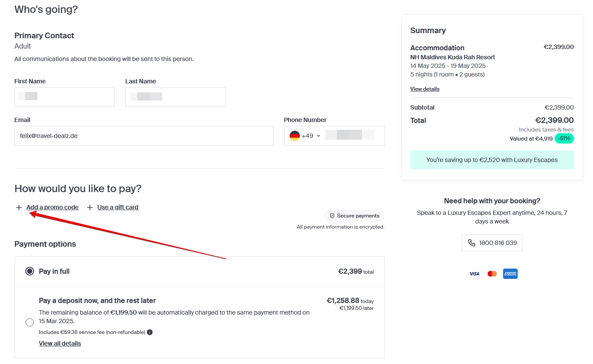Image resolution: width=593 pixels, height=364 pixels.
Task: Click the First Name input field
Action: point(65,97)
